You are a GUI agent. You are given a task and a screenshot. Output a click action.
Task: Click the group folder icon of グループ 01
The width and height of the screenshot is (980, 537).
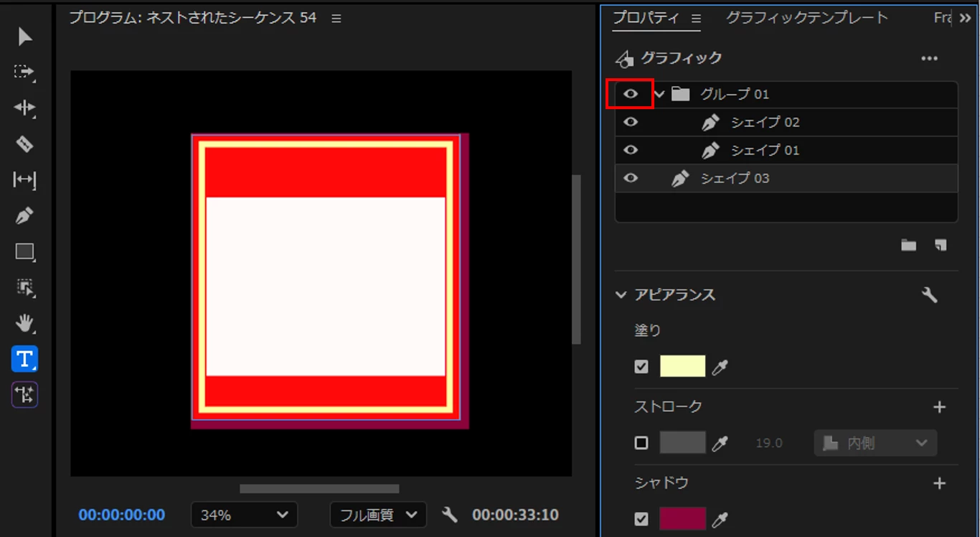681,94
